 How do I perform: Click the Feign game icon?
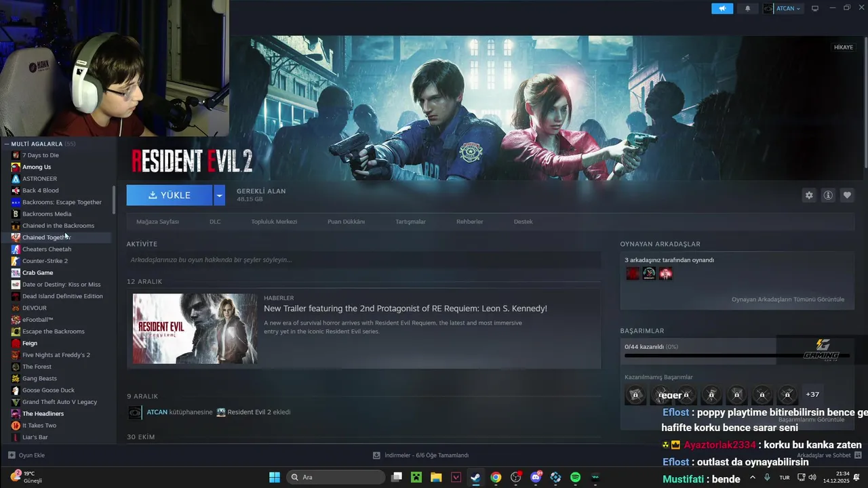pyautogui.click(x=16, y=343)
